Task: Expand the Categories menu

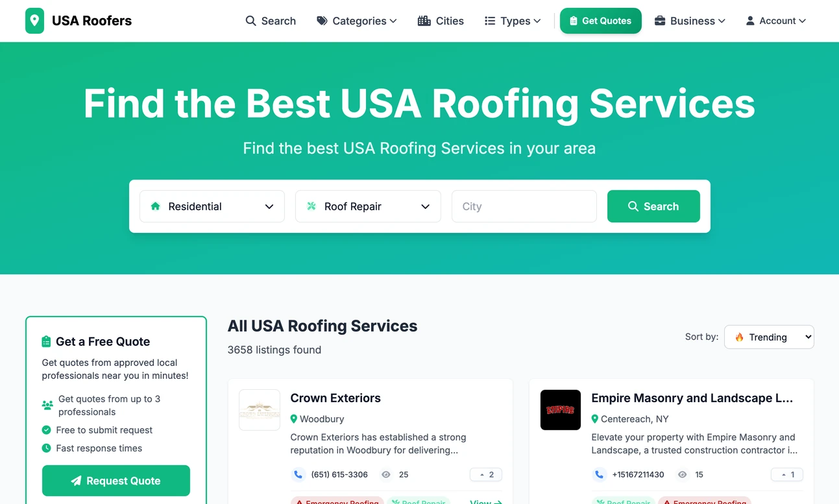Action: pos(356,21)
